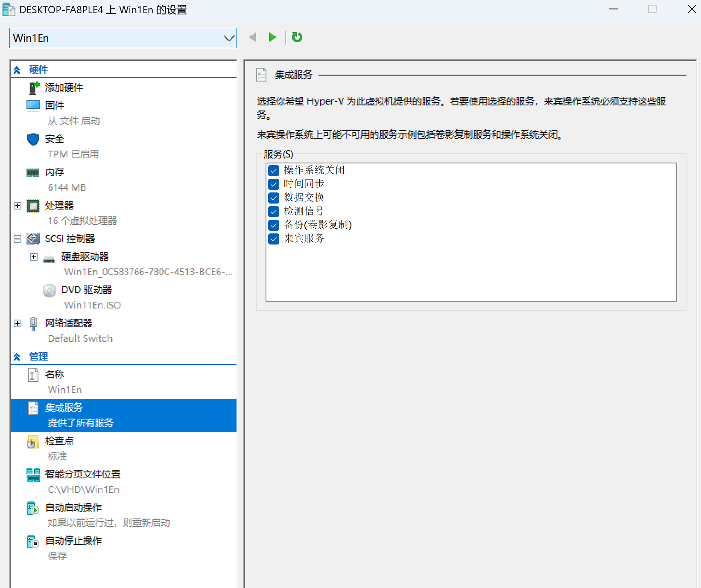Screen dimensions: 701x588
Task: Click the 6144 MB memory value
Action: (67, 188)
